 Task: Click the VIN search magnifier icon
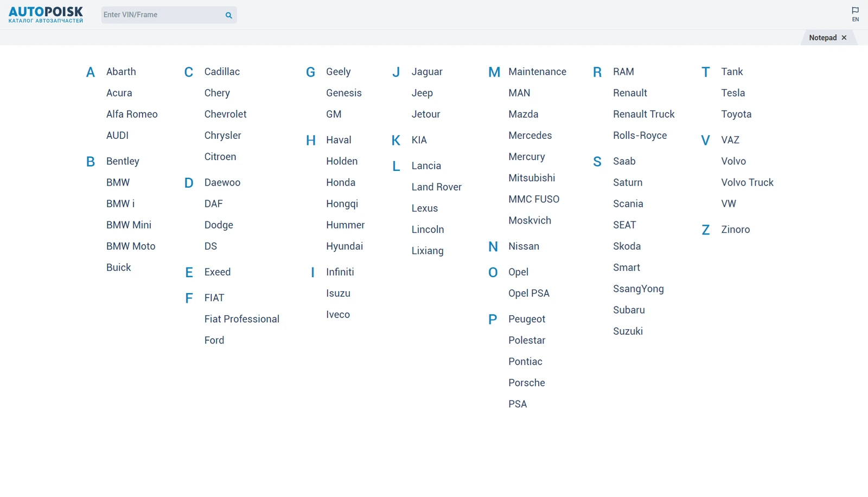coord(229,15)
